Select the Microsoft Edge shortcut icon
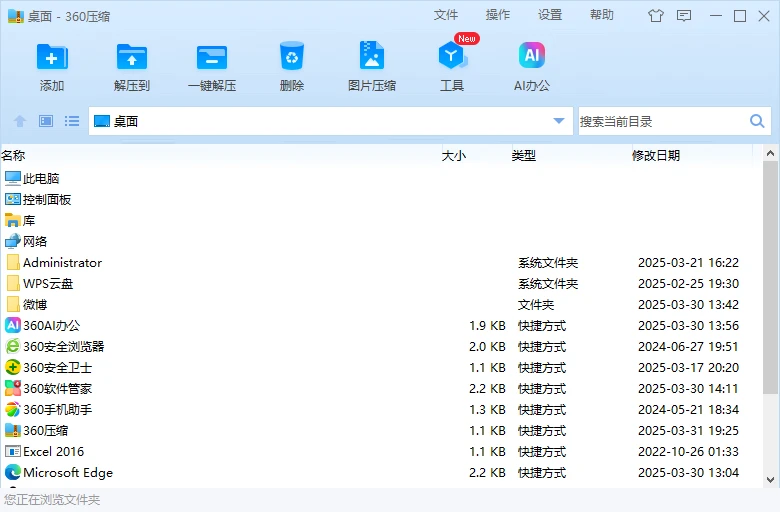This screenshot has width=780, height=512. pyautogui.click(x=13, y=472)
